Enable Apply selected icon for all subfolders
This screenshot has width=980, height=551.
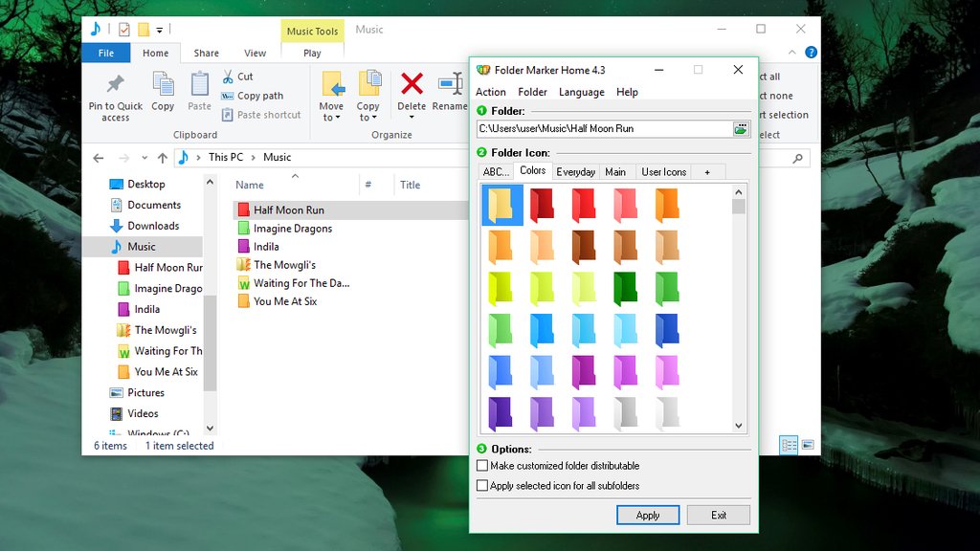pos(482,485)
